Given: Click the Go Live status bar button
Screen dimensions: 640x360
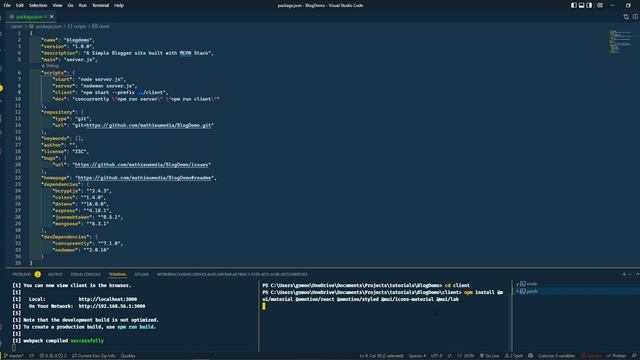Looking at the screenshot, I should pos(489,356).
